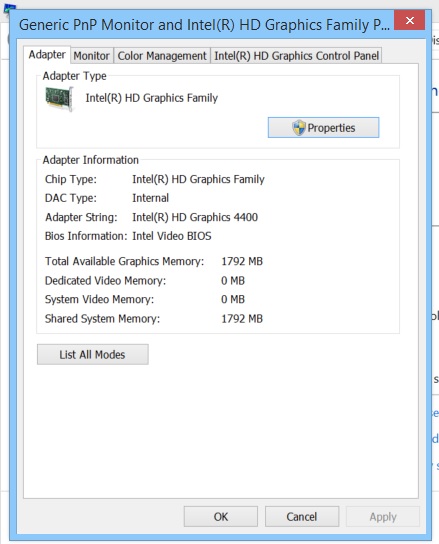The width and height of the screenshot is (439, 544).
Task: Click Adapter String value 'Intel(R) HD Graphics 4400'
Action: coord(195,217)
